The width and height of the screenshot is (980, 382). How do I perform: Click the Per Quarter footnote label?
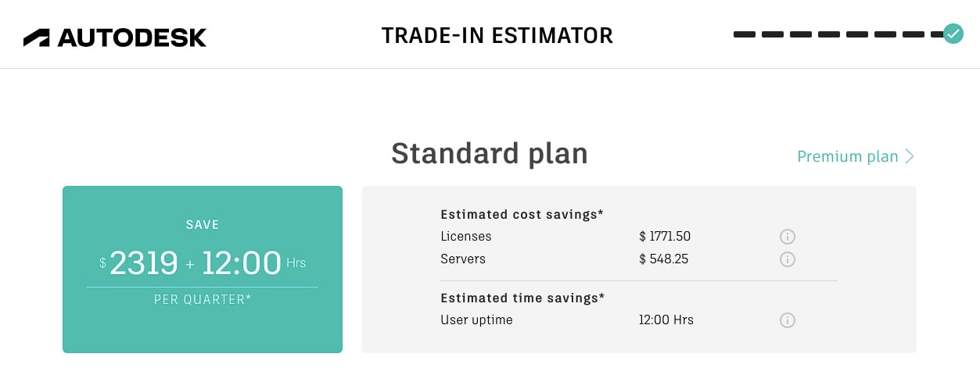coord(203,299)
